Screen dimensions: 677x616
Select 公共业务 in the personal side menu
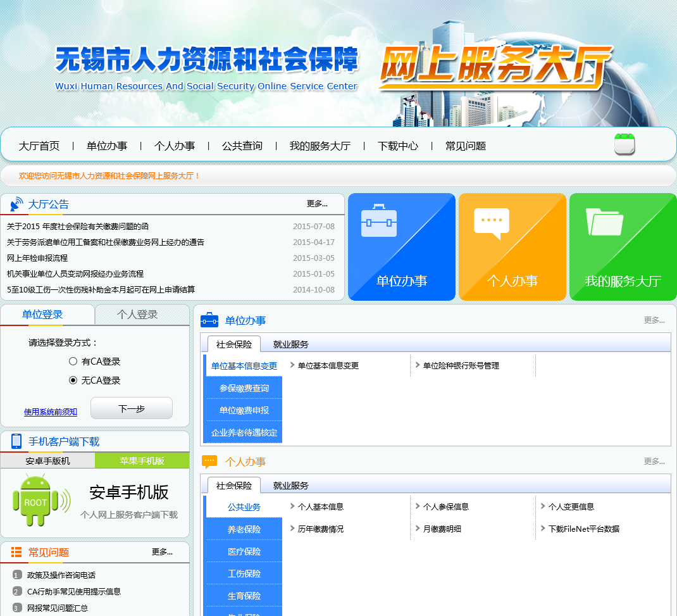point(244,507)
